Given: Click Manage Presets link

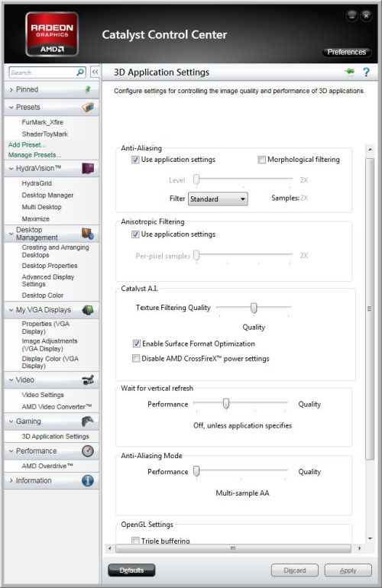Looking at the screenshot, I should [x=34, y=155].
